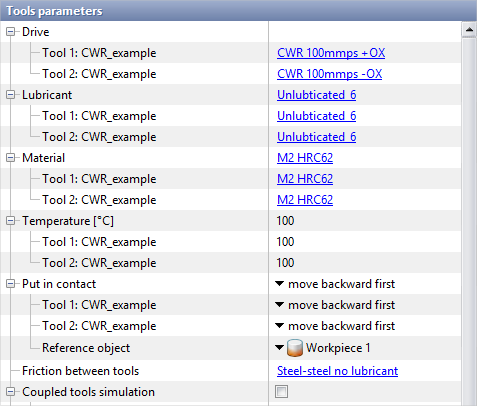Image resolution: width=477 pixels, height=406 pixels.
Task: Open Tool 2 material M2 HRC62 link
Action: 305,200
